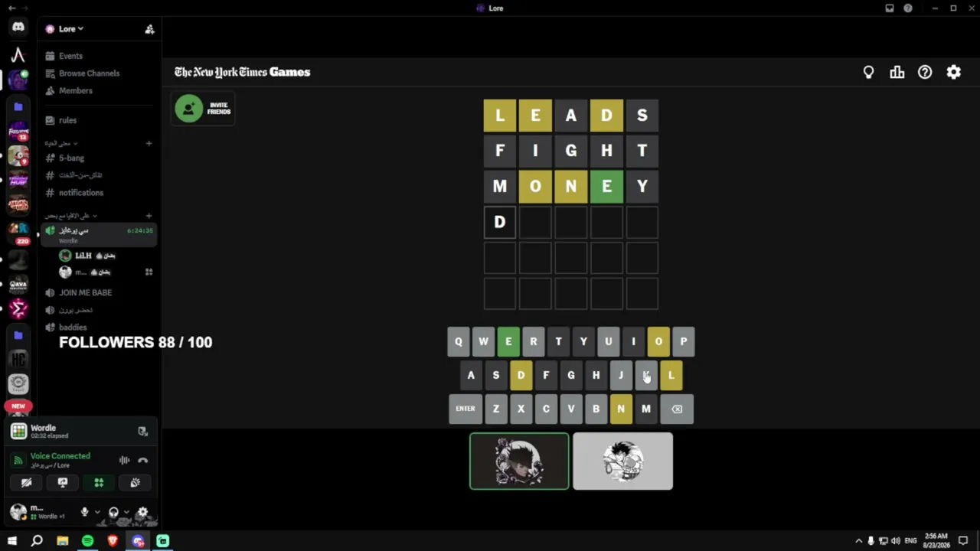The image size is (980, 551).
Task: Open the taskbar volume control
Action: click(896, 541)
